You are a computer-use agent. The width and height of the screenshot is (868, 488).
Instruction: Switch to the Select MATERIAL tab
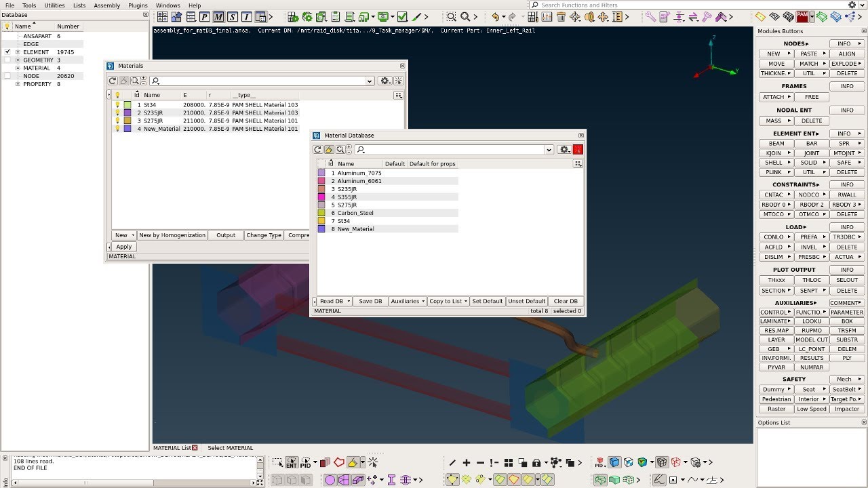click(x=230, y=448)
